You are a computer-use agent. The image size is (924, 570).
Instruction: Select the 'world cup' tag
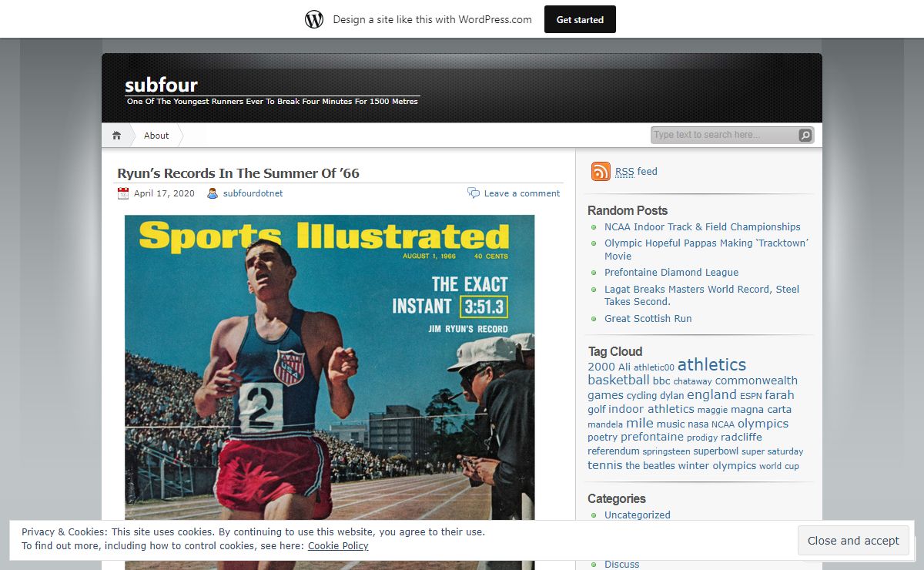tap(779, 466)
